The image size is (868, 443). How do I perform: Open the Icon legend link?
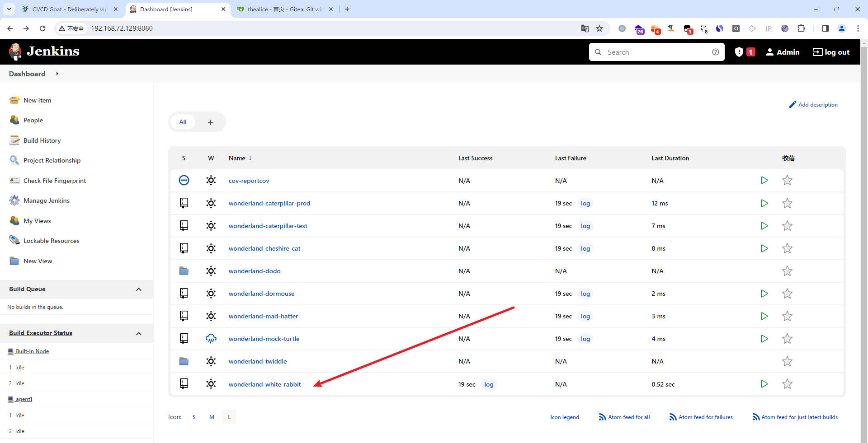click(x=564, y=417)
